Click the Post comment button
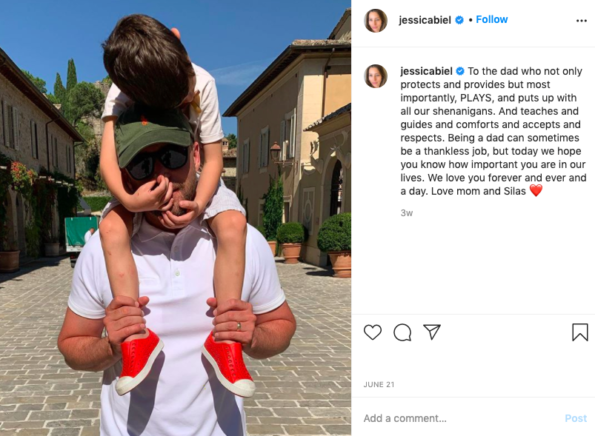This screenshot has width=595, height=436. [x=576, y=418]
